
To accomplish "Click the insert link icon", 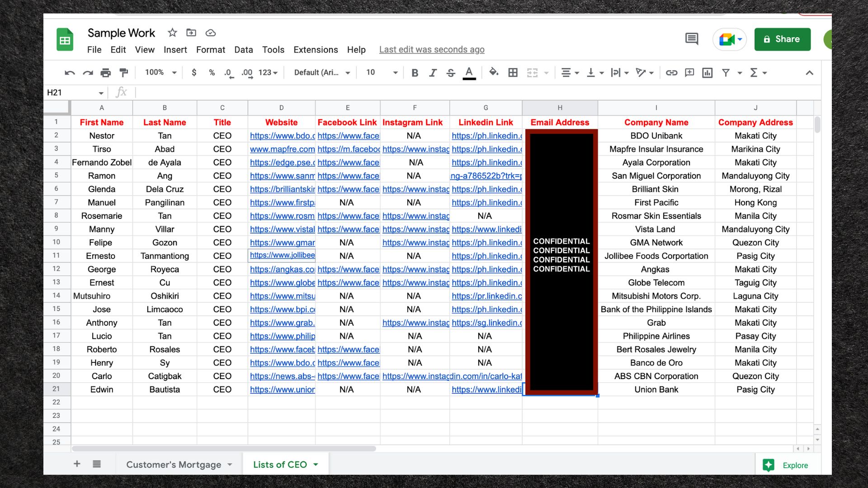I will pos(671,73).
